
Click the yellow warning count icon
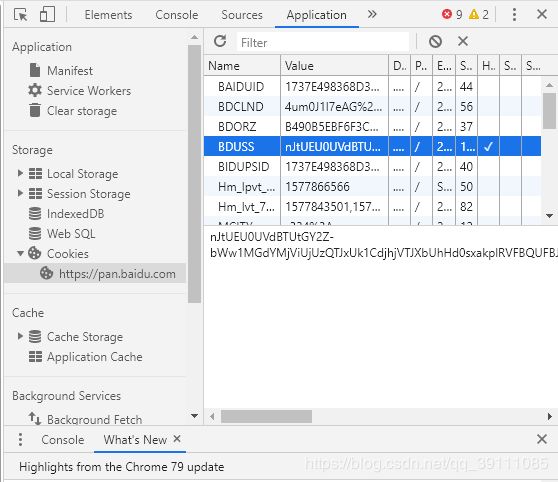coord(474,14)
